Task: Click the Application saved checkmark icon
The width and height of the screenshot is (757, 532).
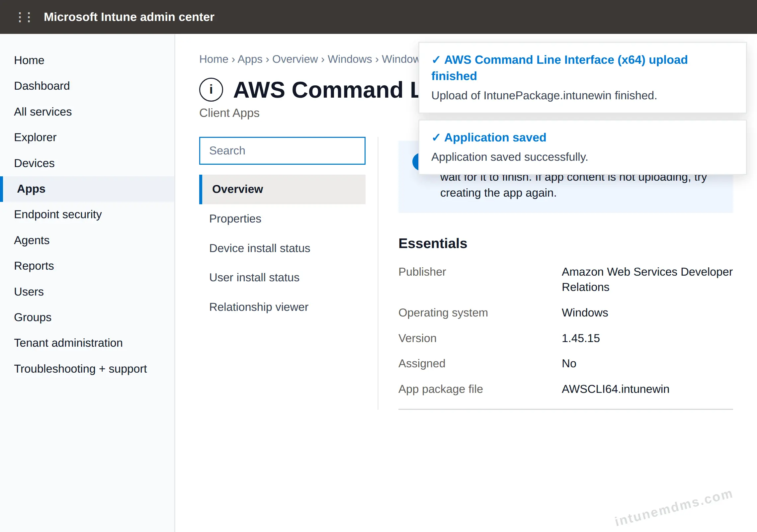Action: tap(436, 137)
